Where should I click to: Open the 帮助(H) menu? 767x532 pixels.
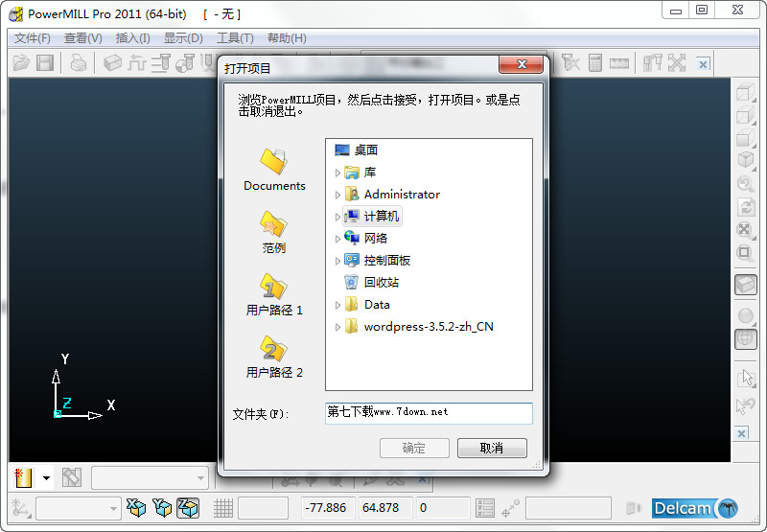coord(287,38)
